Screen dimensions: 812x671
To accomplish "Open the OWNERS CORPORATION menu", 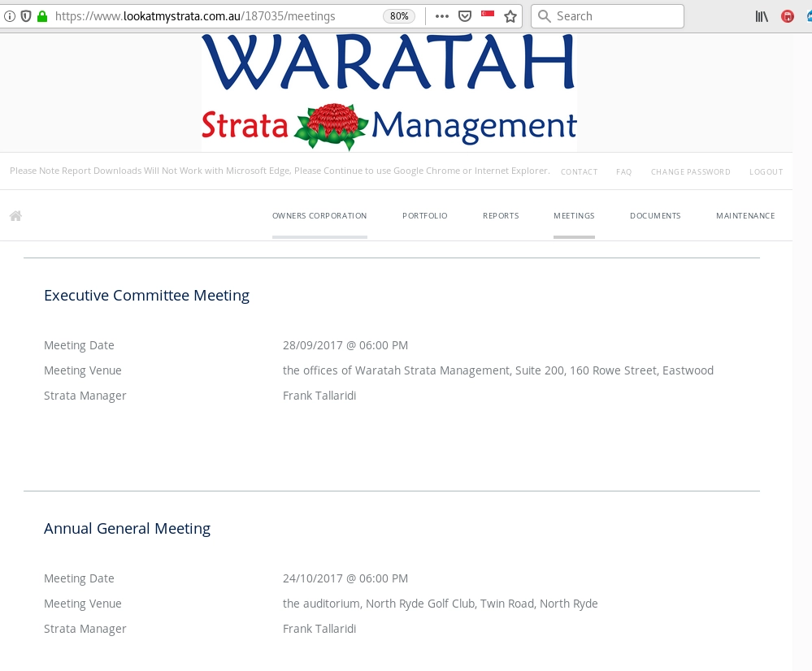I will point(319,216).
